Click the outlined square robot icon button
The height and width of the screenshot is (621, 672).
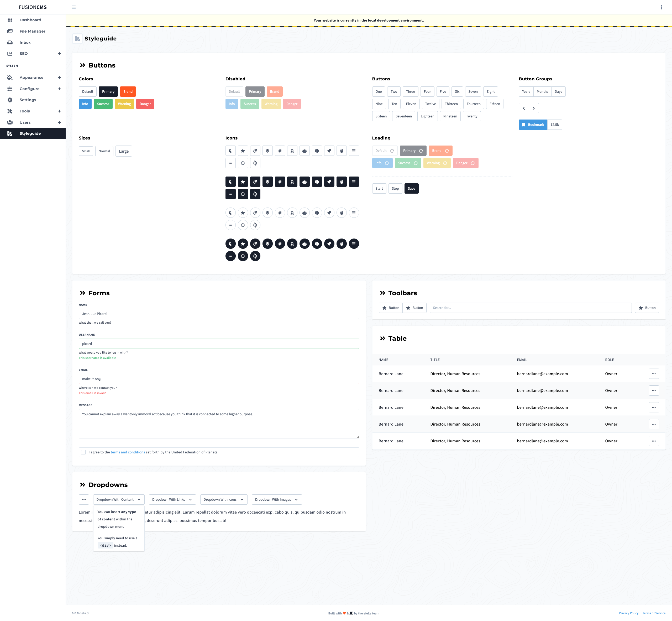[304, 151]
